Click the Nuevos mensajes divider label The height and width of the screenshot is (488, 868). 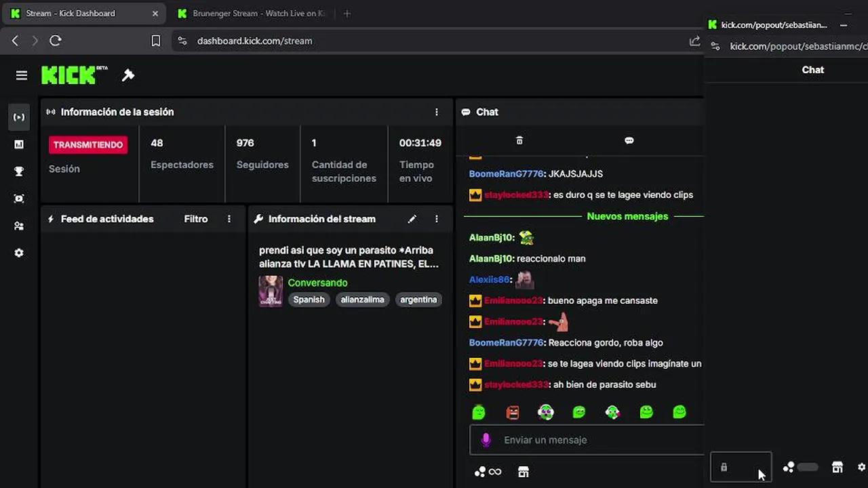(x=628, y=216)
